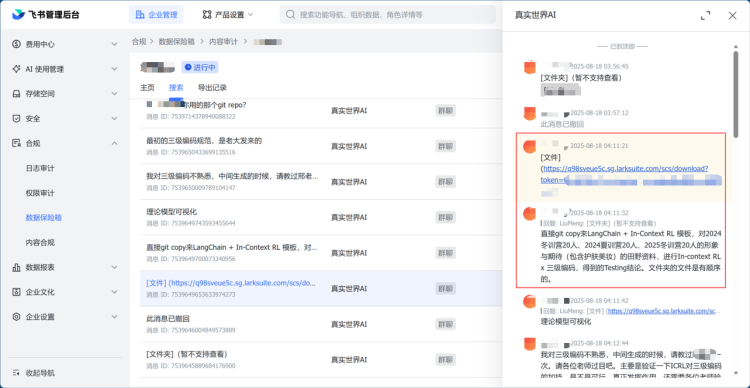Collapse the 合规 menu chevron
The width and height of the screenshot is (750, 388).
click(x=114, y=143)
